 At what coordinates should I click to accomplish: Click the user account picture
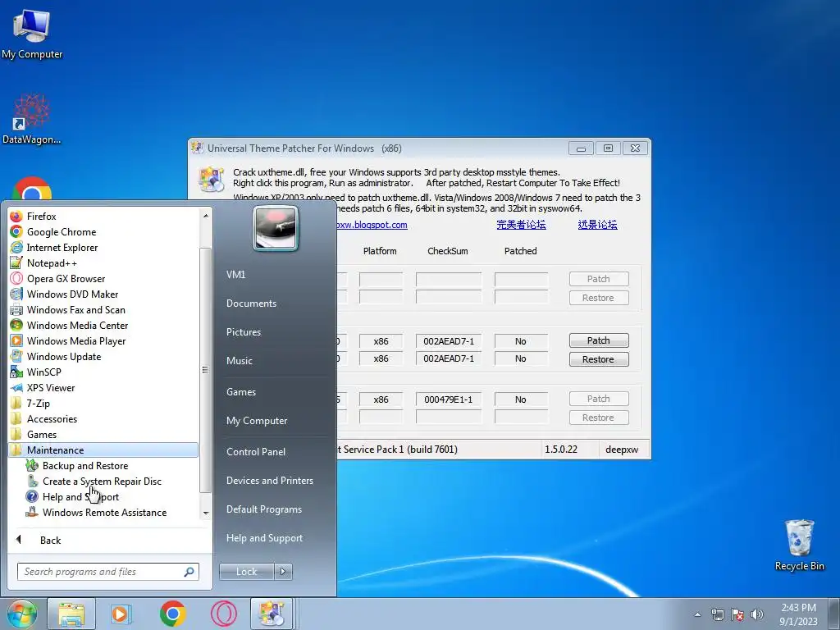276,228
